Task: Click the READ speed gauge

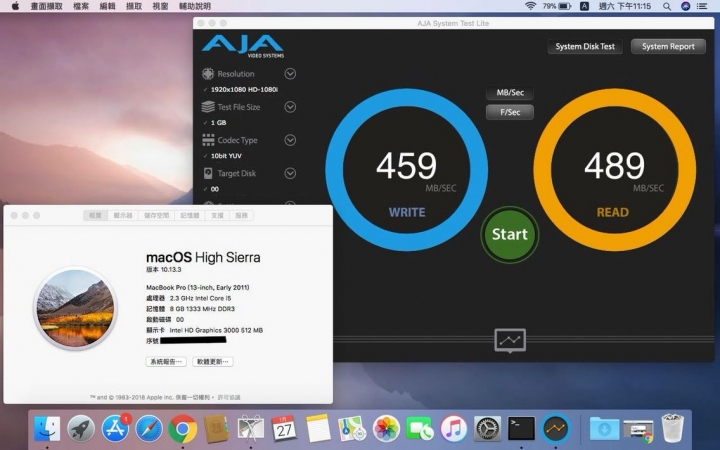Action: pyautogui.click(x=614, y=170)
